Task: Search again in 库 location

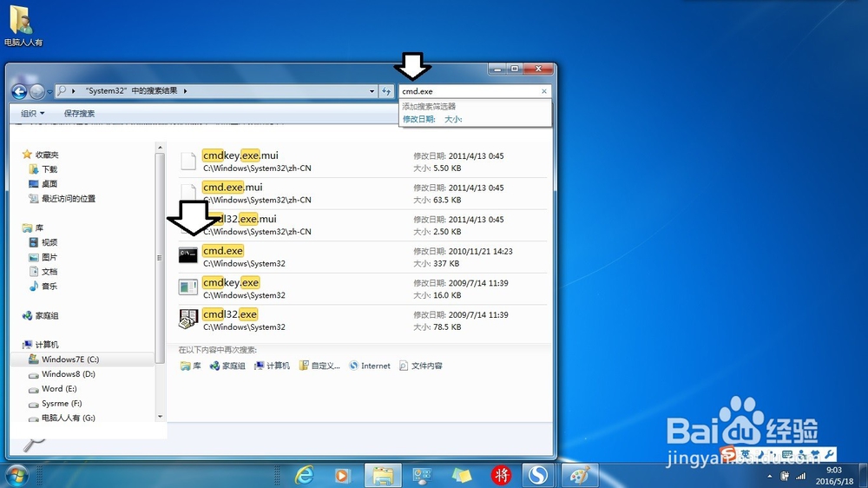Action: tap(190, 366)
